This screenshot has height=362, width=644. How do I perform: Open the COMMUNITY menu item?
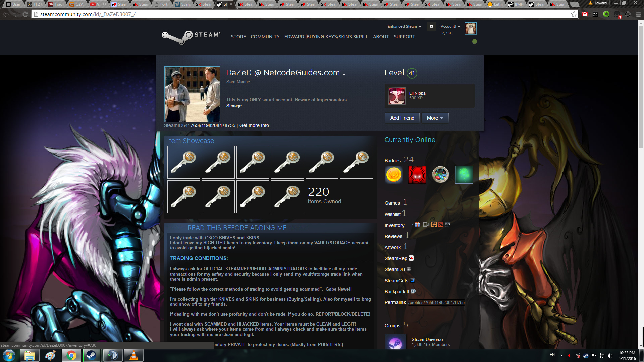[265, 37]
